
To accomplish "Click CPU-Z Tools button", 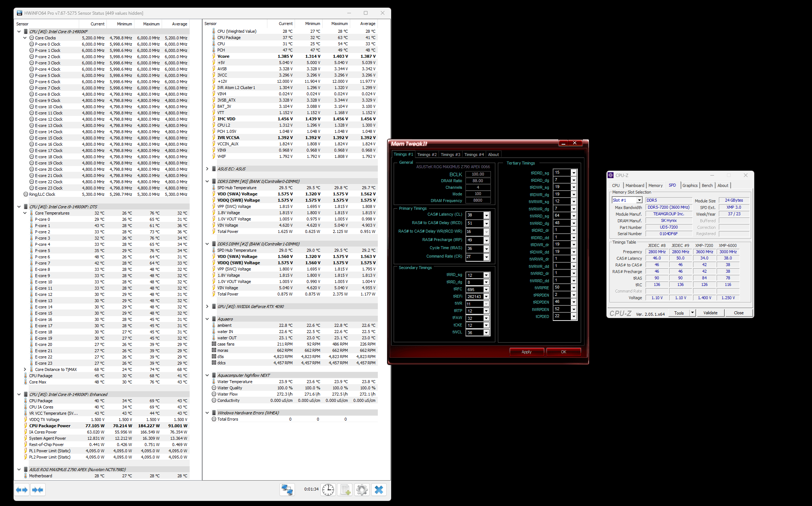I will tap(679, 313).
